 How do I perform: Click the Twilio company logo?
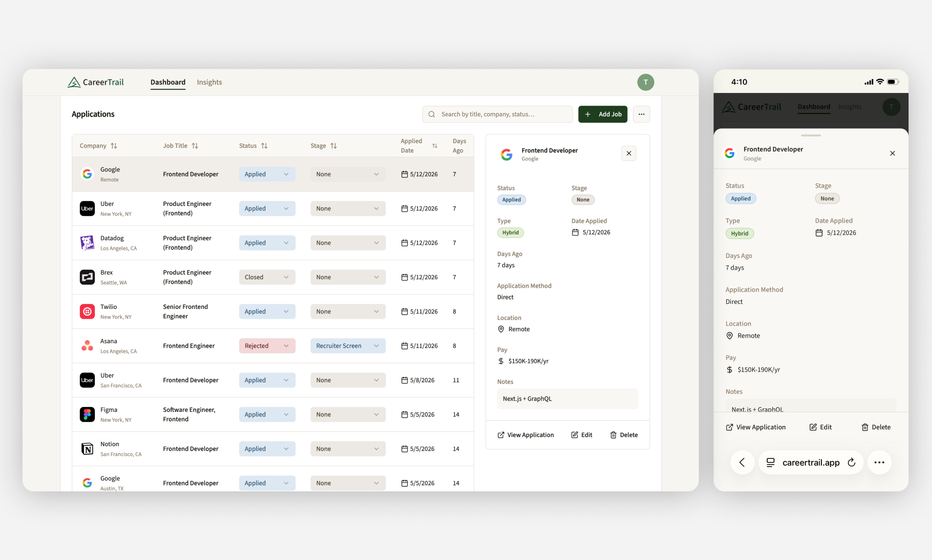(x=87, y=311)
